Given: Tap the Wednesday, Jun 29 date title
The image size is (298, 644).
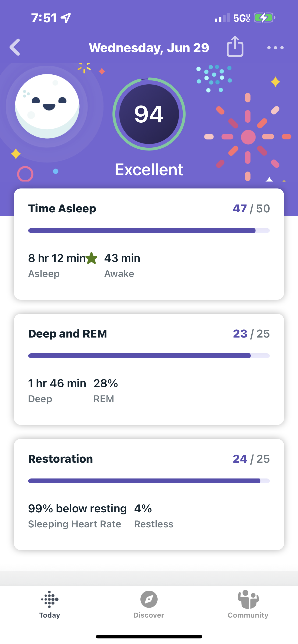Looking at the screenshot, I should tap(149, 48).
